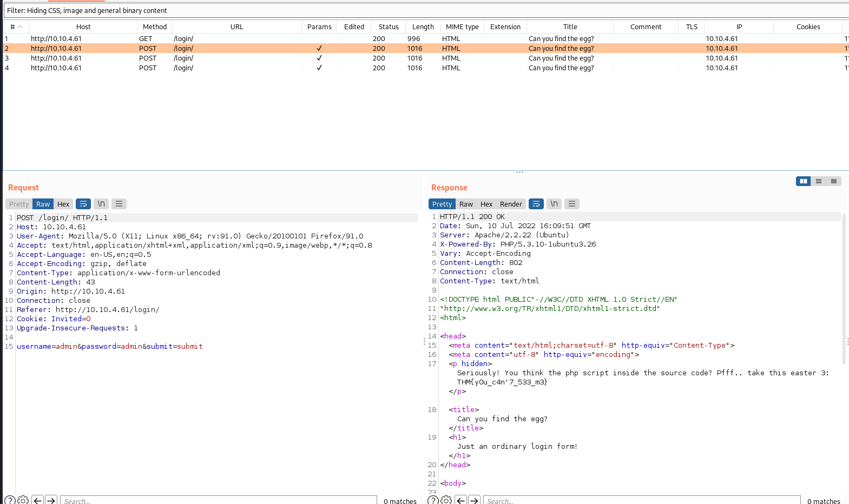Image resolution: width=849 pixels, height=504 pixels.
Task: Select history row 4 POST /login/
Action: pos(426,68)
